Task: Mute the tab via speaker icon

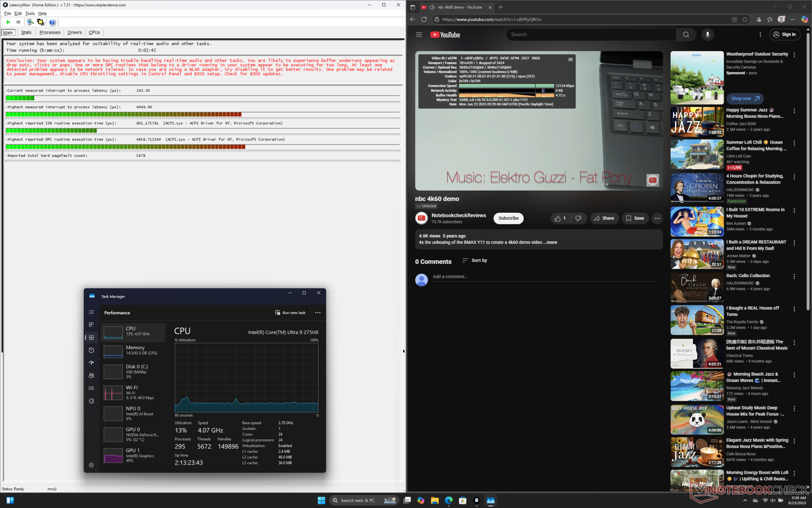Action: (x=432, y=7)
